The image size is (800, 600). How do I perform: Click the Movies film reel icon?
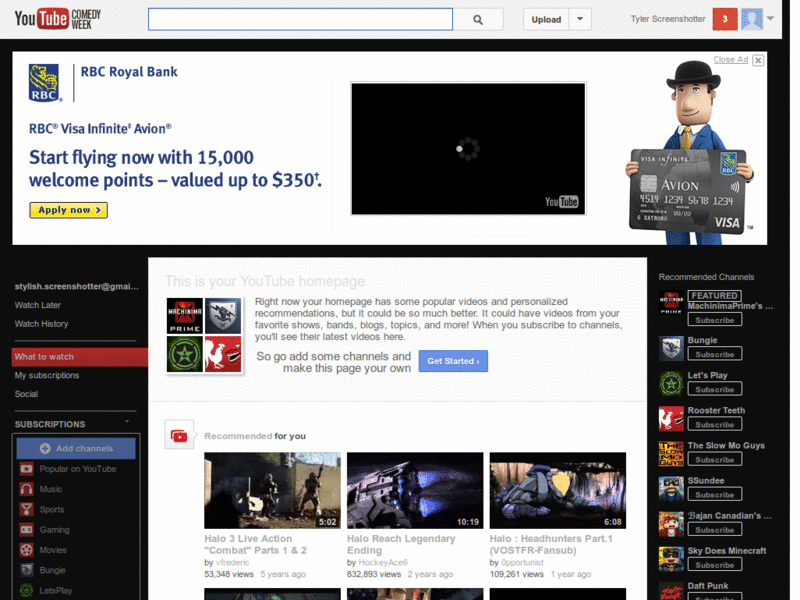tap(27, 550)
